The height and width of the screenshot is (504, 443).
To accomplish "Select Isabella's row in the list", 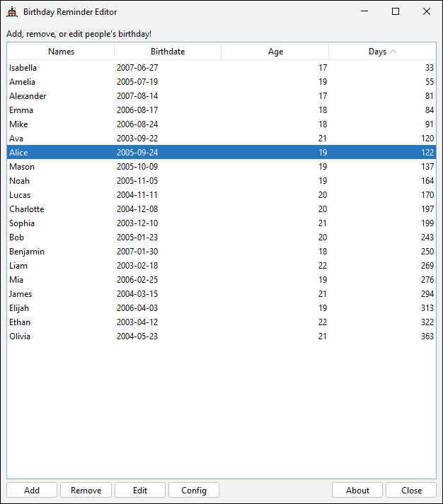I will [x=23, y=68].
